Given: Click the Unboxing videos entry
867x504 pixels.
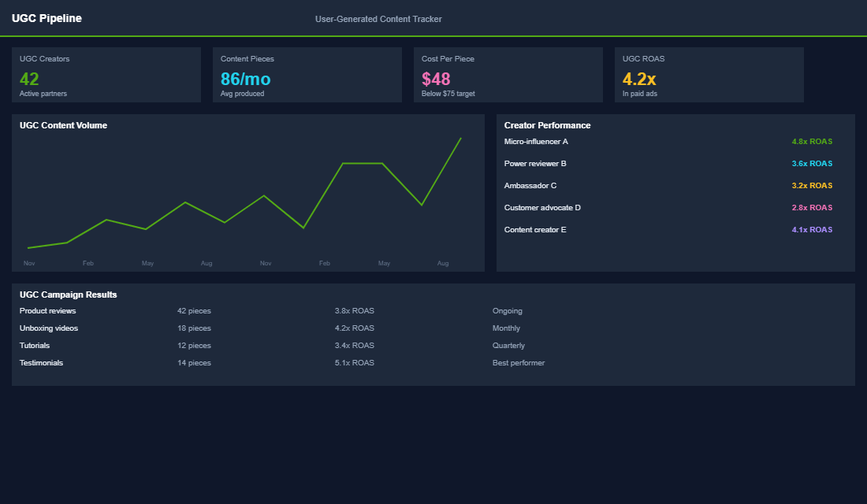Looking at the screenshot, I should point(49,328).
